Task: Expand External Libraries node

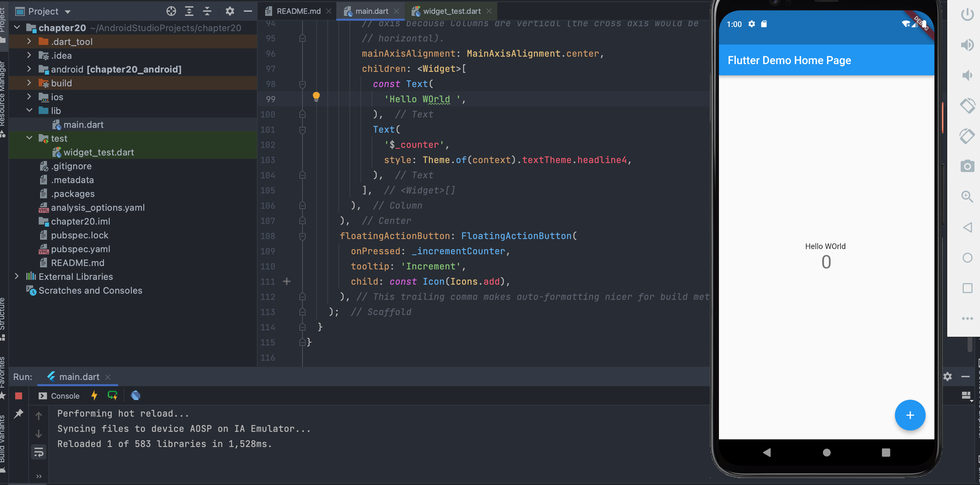Action: [x=17, y=276]
